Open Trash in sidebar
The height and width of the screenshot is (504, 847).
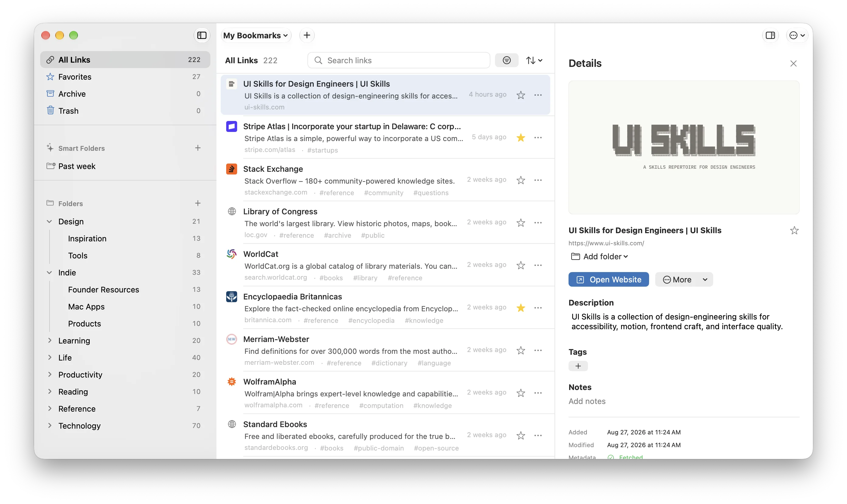pos(125,111)
